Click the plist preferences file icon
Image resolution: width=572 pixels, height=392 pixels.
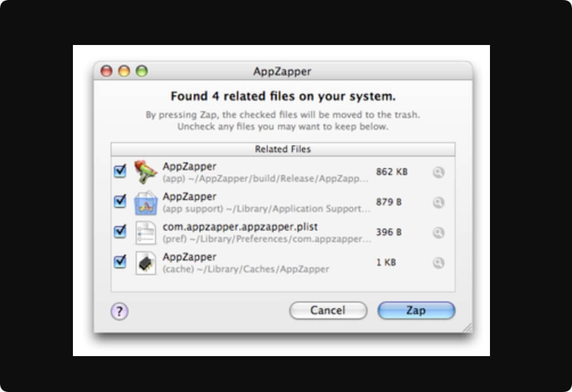click(x=145, y=232)
